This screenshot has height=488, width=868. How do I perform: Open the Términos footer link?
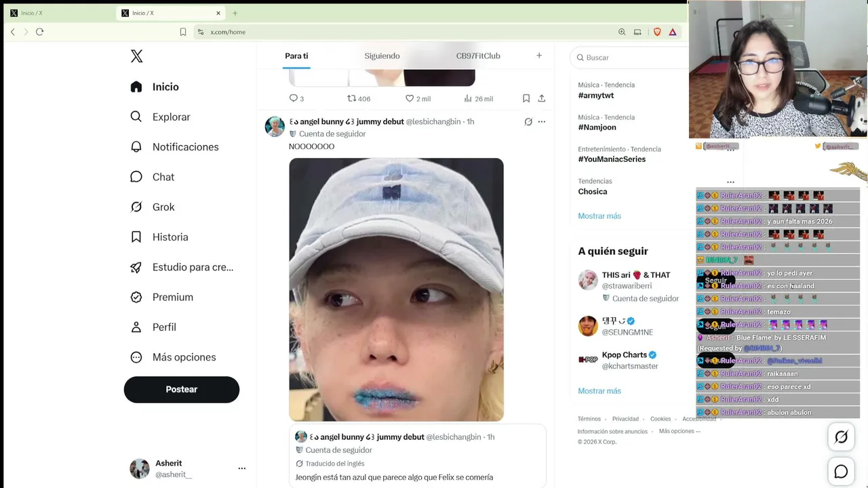tap(589, 419)
